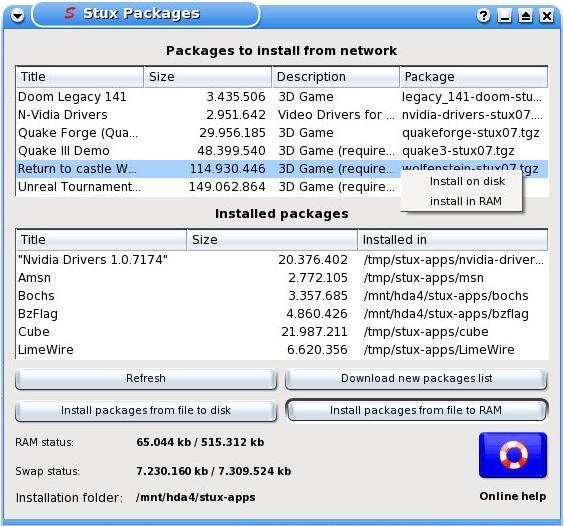Sort installed packages by Size column
Image resolution: width=564 pixels, height=527 pixels.
click(272, 240)
